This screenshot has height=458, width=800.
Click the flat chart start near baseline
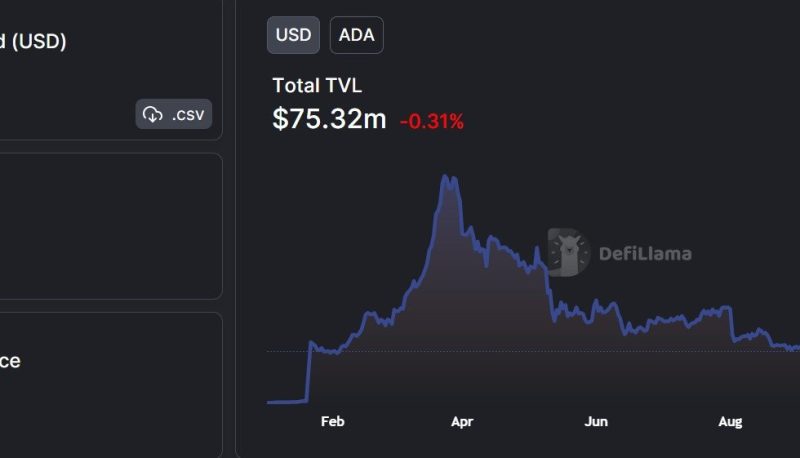[287, 402]
